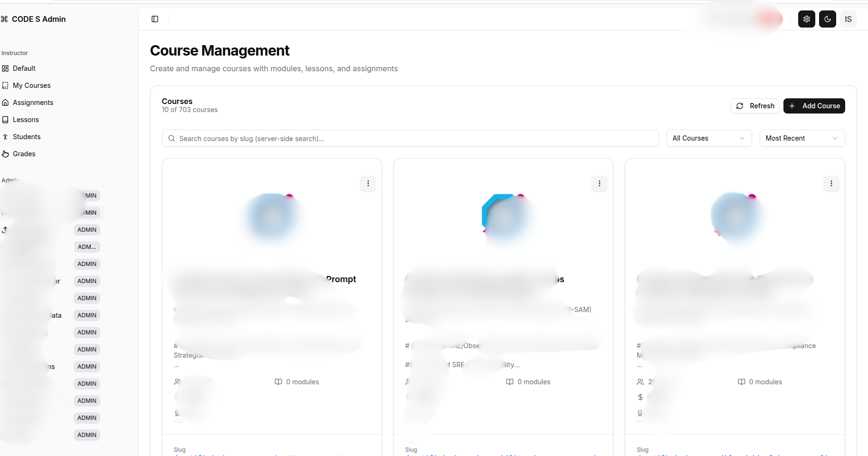
Task: Click the CODE S Admin logo
Action: pos(34,19)
